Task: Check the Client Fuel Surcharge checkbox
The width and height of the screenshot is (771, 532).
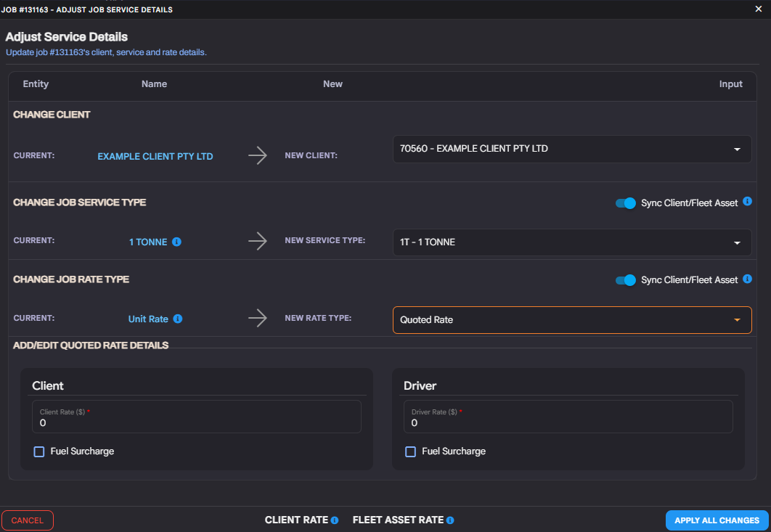Action: pos(39,451)
